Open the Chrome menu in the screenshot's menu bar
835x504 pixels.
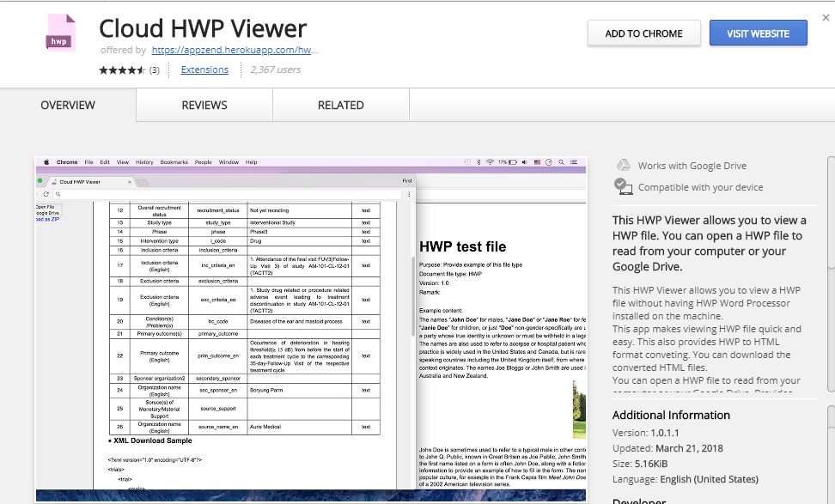point(67,162)
